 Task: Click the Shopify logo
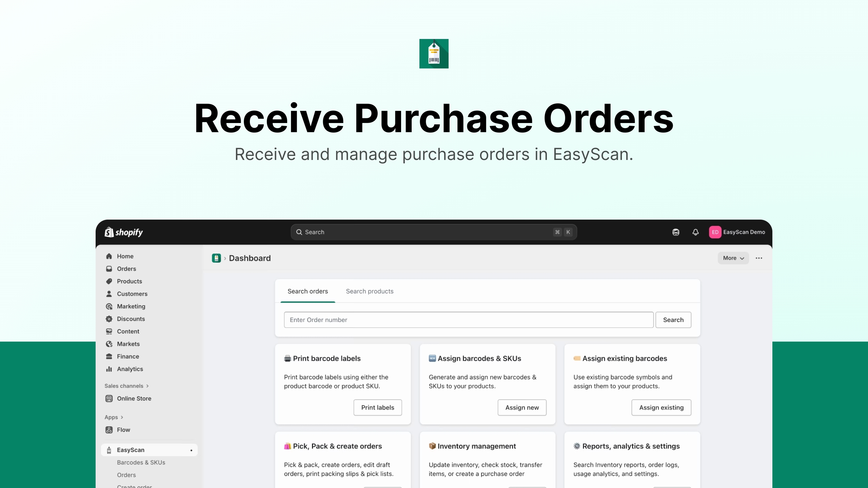pyautogui.click(x=123, y=232)
